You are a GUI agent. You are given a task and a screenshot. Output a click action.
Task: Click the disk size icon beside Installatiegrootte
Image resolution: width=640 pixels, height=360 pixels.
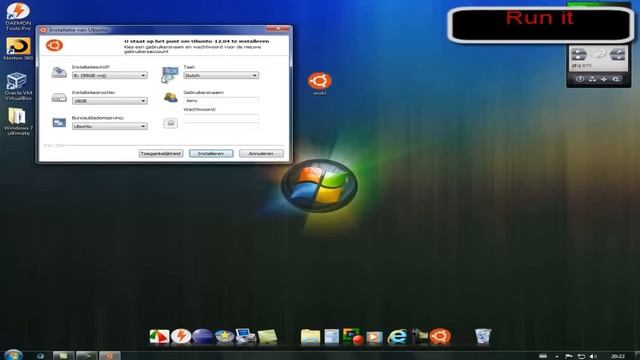click(x=59, y=98)
